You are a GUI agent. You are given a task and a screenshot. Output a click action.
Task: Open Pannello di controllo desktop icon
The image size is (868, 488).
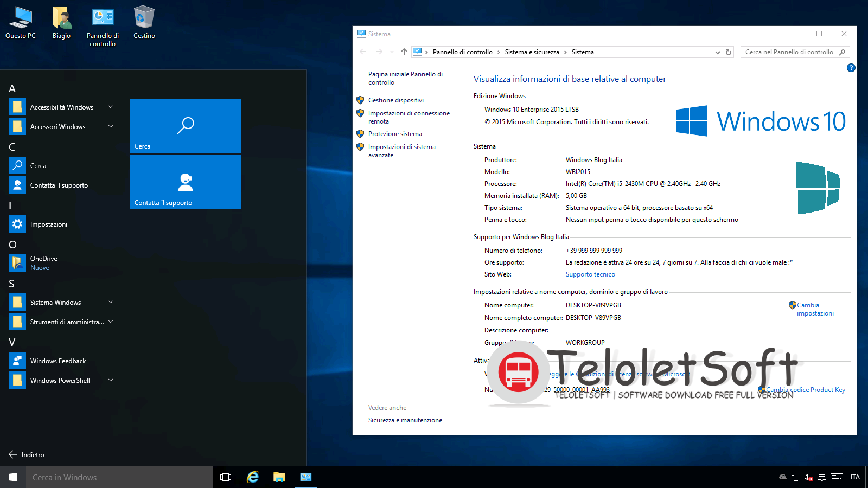click(103, 27)
